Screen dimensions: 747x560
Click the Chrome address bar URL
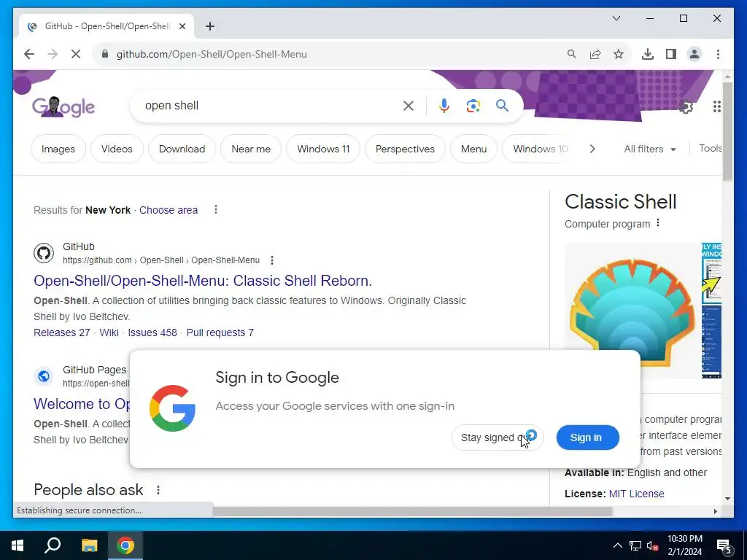[x=212, y=54]
